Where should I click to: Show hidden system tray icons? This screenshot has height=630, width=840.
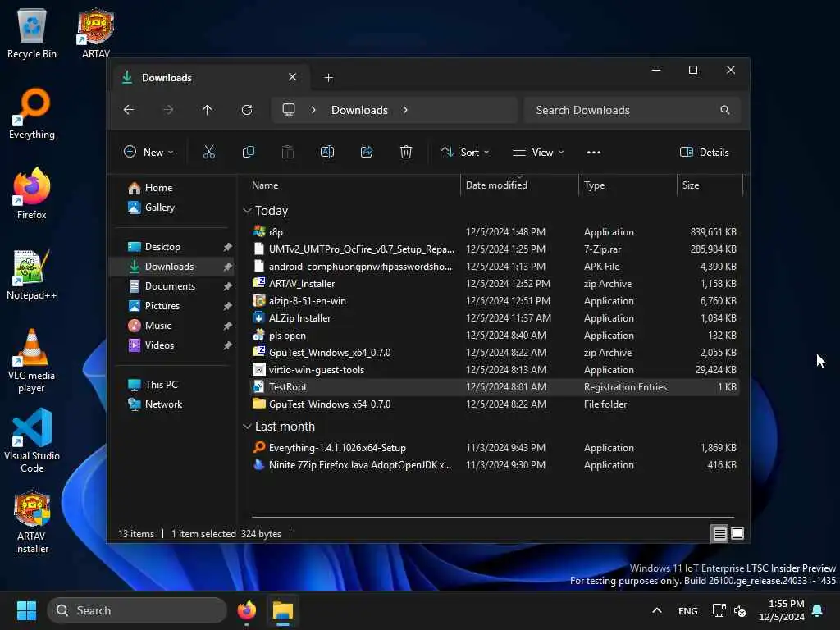[x=657, y=610]
